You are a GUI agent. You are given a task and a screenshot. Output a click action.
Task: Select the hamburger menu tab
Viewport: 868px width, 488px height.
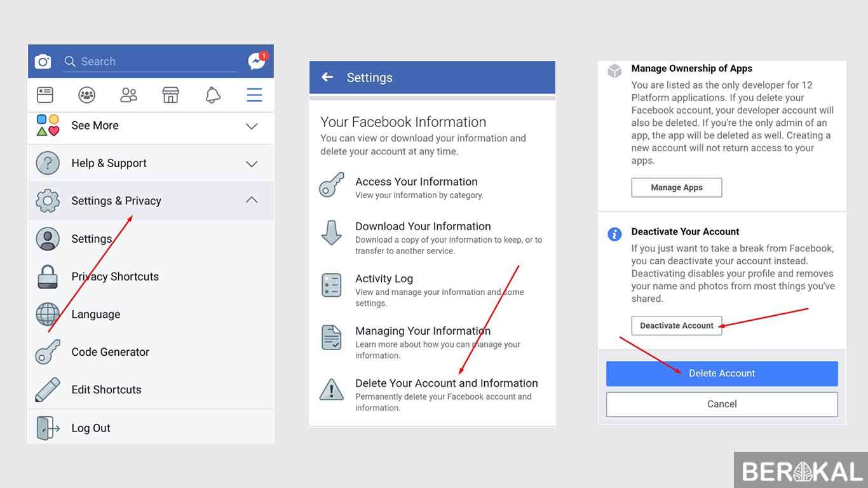pos(254,95)
